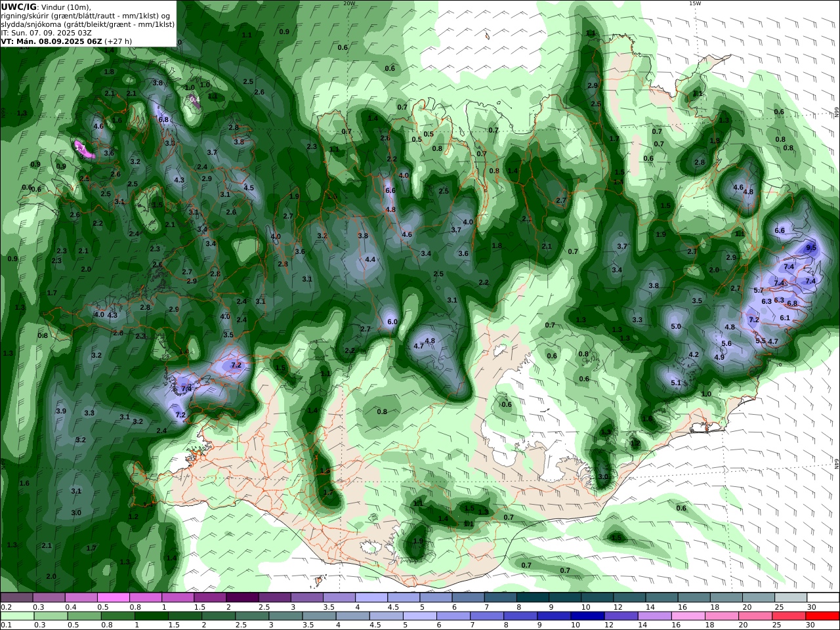Select the darkest purple 2 swatch in top legend
Viewport: 840px width, 630px height.
pyautogui.click(x=241, y=598)
